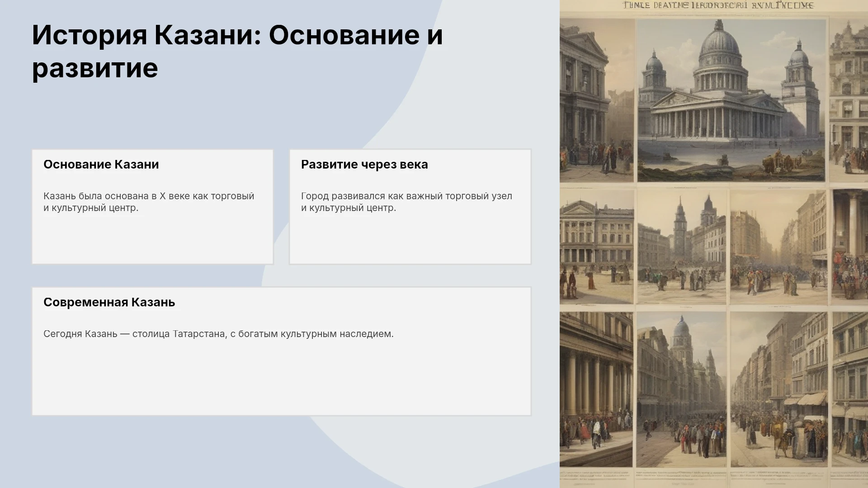
Task: Click empty area of Развитие через века card
Action: 410,239
